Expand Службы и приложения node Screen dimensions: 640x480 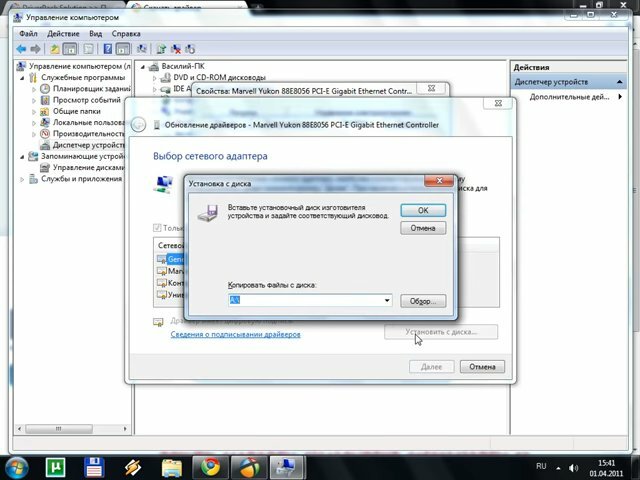(22, 179)
